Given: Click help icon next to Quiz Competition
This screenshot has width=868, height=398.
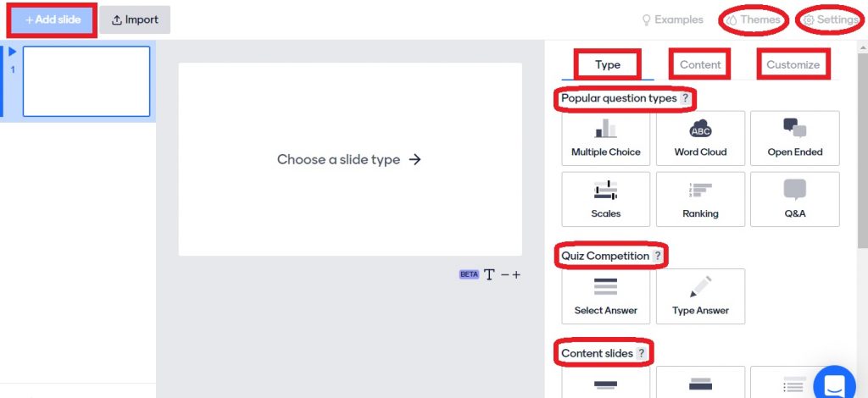Looking at the screenshot, I should (657, 256).
